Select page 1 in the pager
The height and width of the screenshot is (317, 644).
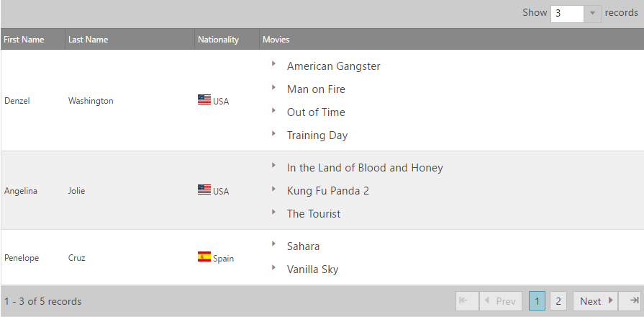point(537,301)
